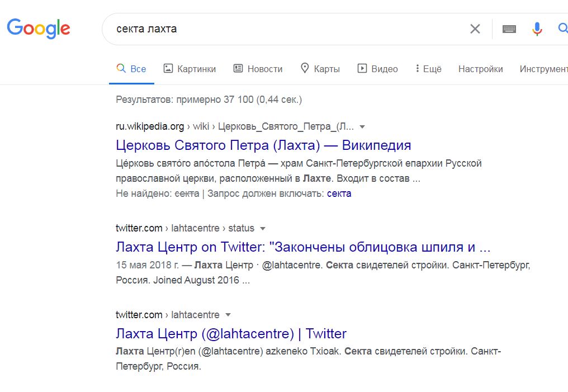Open the on-screen keyboard icon
Image resolution: width=568 pixels, height=392 pixels.
coord(509,29)
